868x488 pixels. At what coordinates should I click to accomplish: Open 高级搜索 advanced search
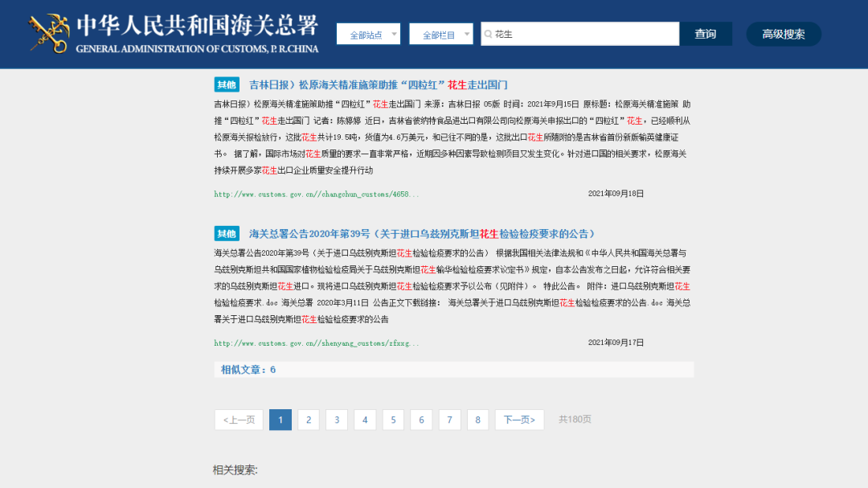(784, 34)
